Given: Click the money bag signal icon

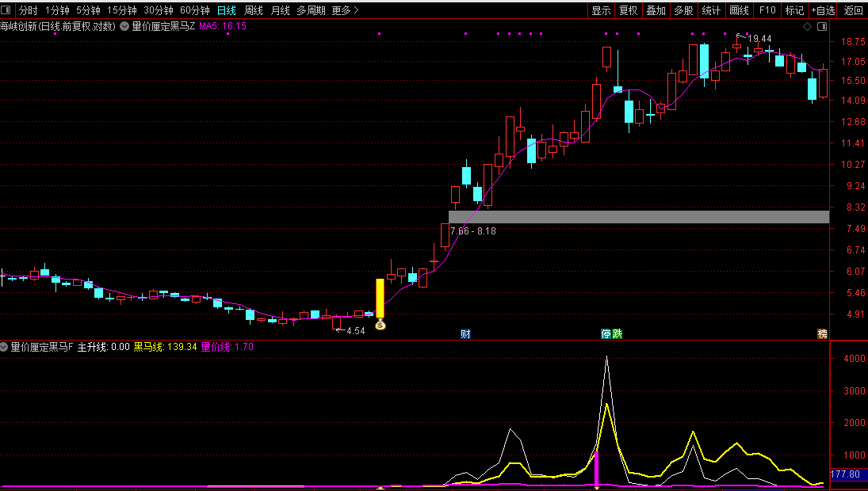Looking at the screenshot, I should point(380,325).
